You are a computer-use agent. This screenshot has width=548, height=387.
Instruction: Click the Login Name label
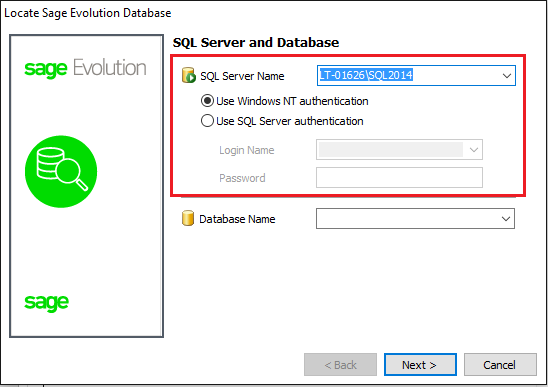pos(247,150)
